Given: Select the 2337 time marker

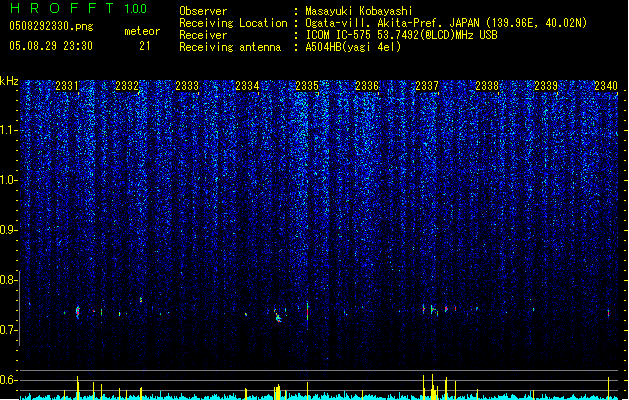Looking at the screenshot, I should coord(427,86).
